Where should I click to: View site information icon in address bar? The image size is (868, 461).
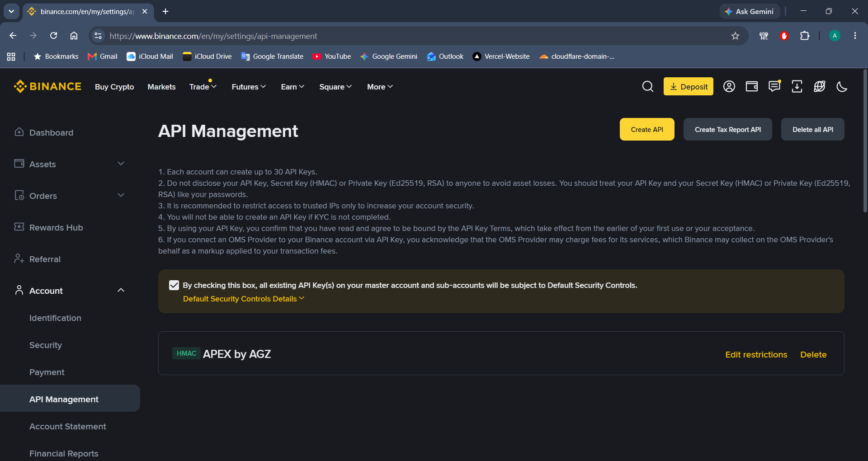pos(98,36)
